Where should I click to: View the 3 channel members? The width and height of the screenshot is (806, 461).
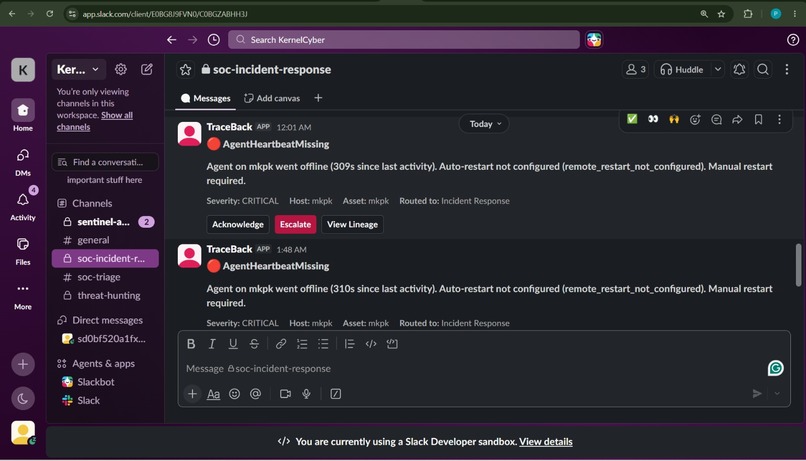pyautogui.click(x=635, y=69)
